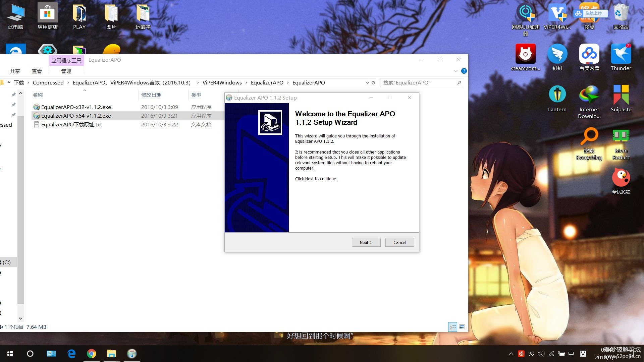
Task: Open the 管理 ribbon tab
Action: [x=66, y=71]
